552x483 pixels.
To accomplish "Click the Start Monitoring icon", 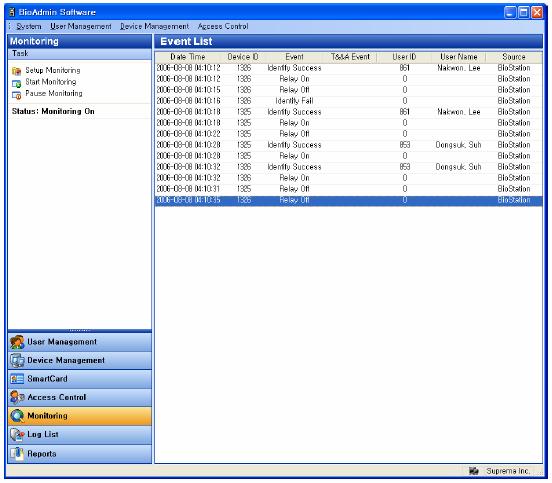I will [x=16, y=83].
